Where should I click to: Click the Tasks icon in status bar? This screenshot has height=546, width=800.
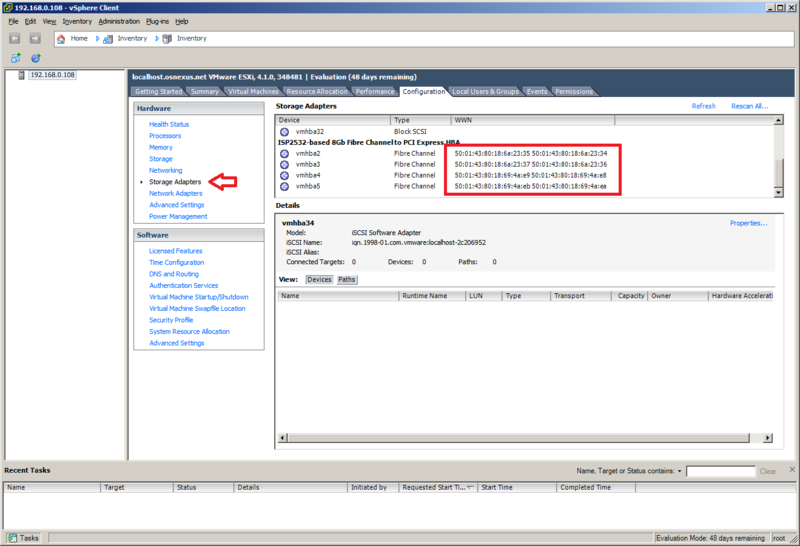[x=12, y=538]
